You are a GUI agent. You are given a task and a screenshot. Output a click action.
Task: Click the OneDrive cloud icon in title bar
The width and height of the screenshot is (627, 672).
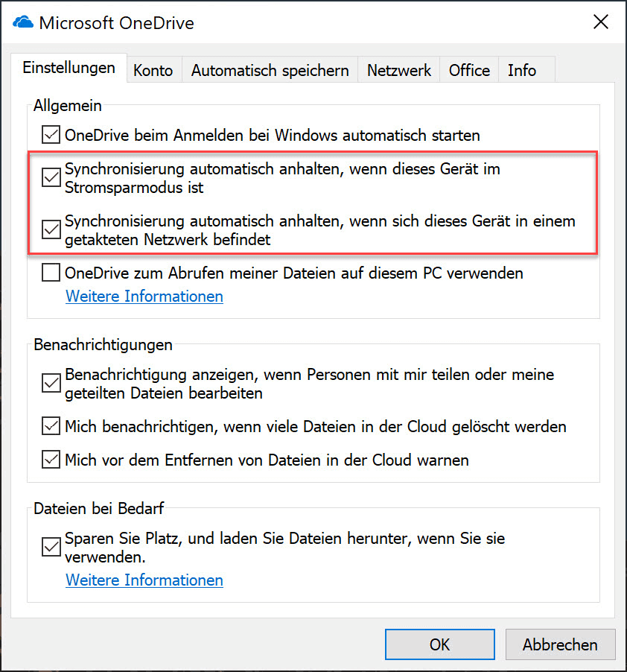pyautogui.click(x=23, y=23)
